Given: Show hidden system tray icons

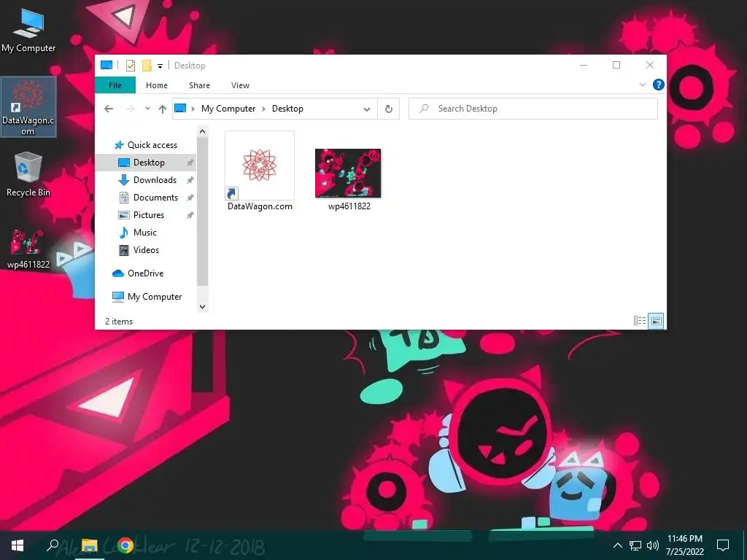Looking at the screenshot, I should pyautogui.click(x=617, y=545).
